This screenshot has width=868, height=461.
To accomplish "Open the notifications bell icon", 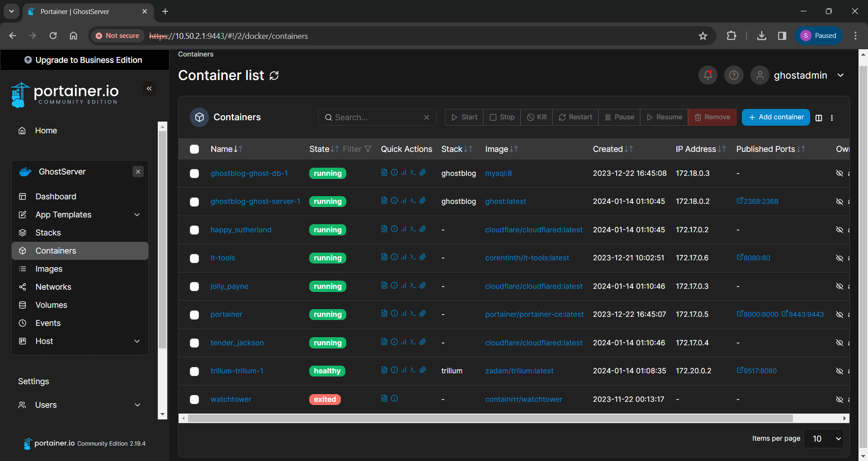I will tap(708, 75).
